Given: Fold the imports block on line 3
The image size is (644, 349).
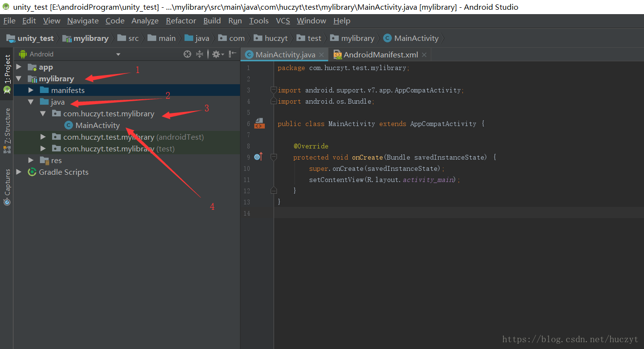Looking at the screenshot, I should (x=274, y=90).
